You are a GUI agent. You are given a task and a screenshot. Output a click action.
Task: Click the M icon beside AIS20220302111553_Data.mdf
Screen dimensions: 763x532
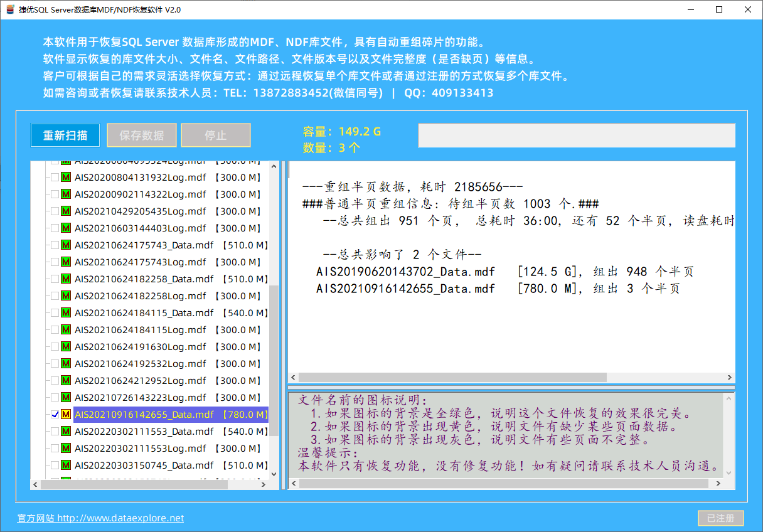click(x=65, y=432)
